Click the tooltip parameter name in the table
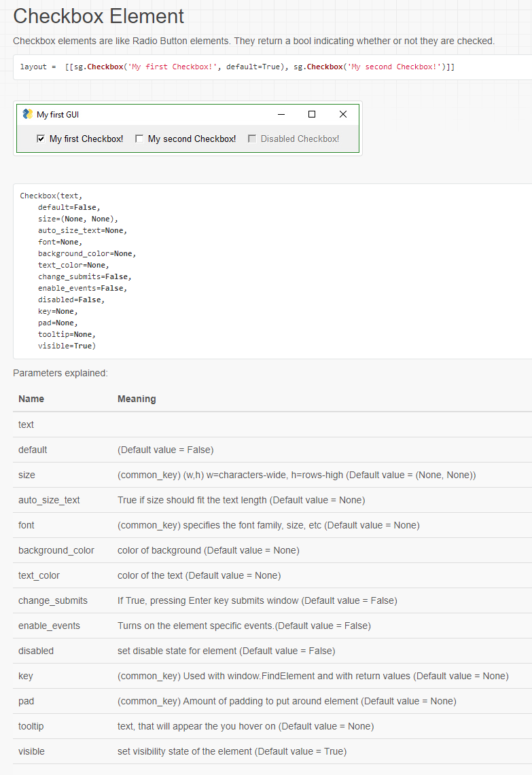Screen dimensions: 532x775 (x=30, y=726)
